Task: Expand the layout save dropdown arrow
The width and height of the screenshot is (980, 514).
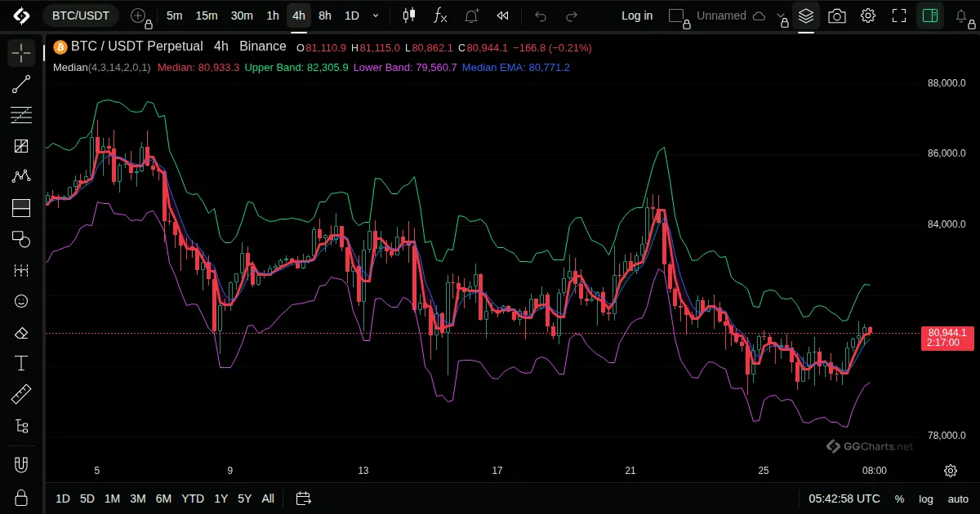Action: [782, 16]
